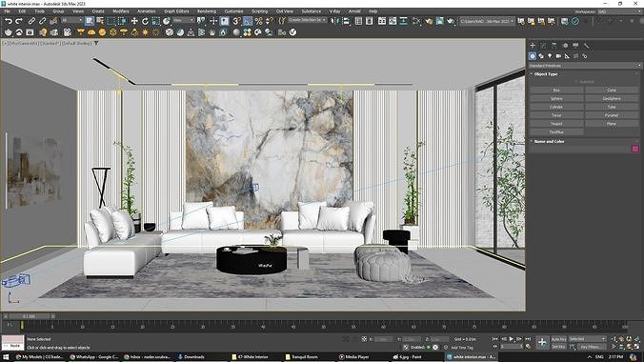Click the Mirror tool icon
Image resolution: width=644 pixels, height=362 pixels.
pyautogui.click(x=335, y=21)
